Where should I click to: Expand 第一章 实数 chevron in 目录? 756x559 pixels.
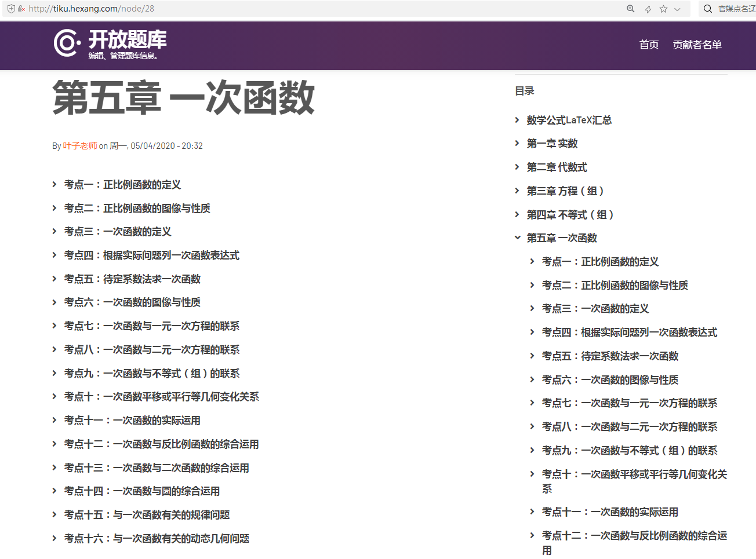[x=517, y=143]
